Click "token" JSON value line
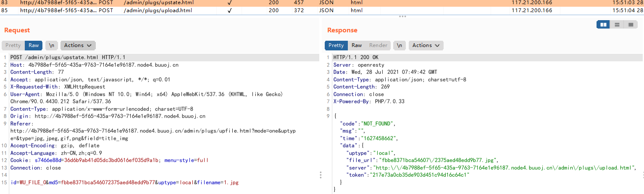The image size is (644, 194). tap(407, 175)
